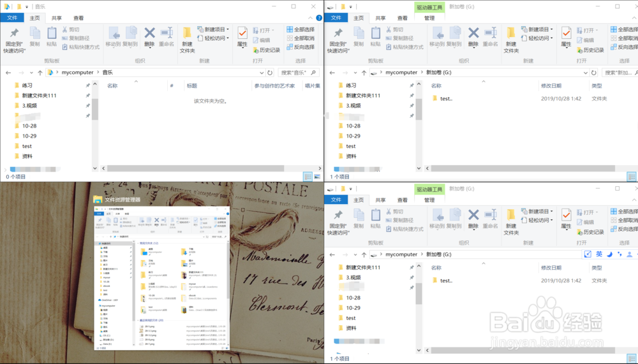Image resolution: width=638 pixels, height=364 pixels.
Task: Click sidebar vertical scrollbar in Music window
Action: (x=95, y=110)
